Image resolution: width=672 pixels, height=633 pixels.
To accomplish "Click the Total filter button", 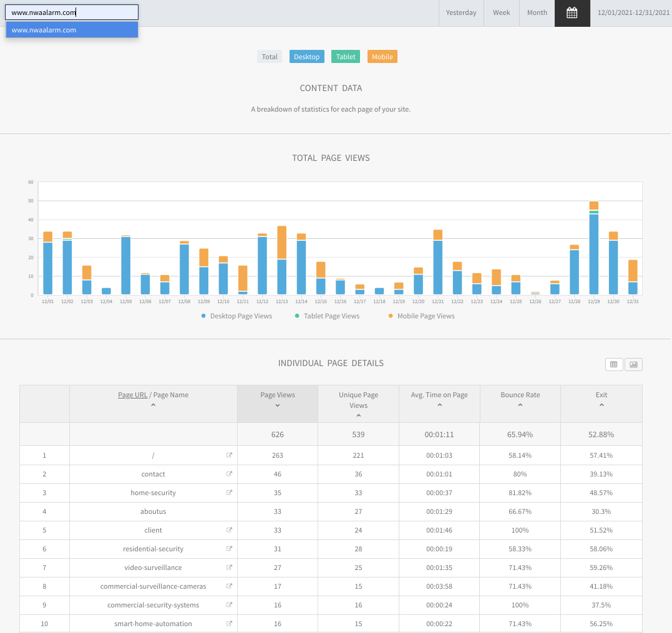I will (x=270, y=57).
